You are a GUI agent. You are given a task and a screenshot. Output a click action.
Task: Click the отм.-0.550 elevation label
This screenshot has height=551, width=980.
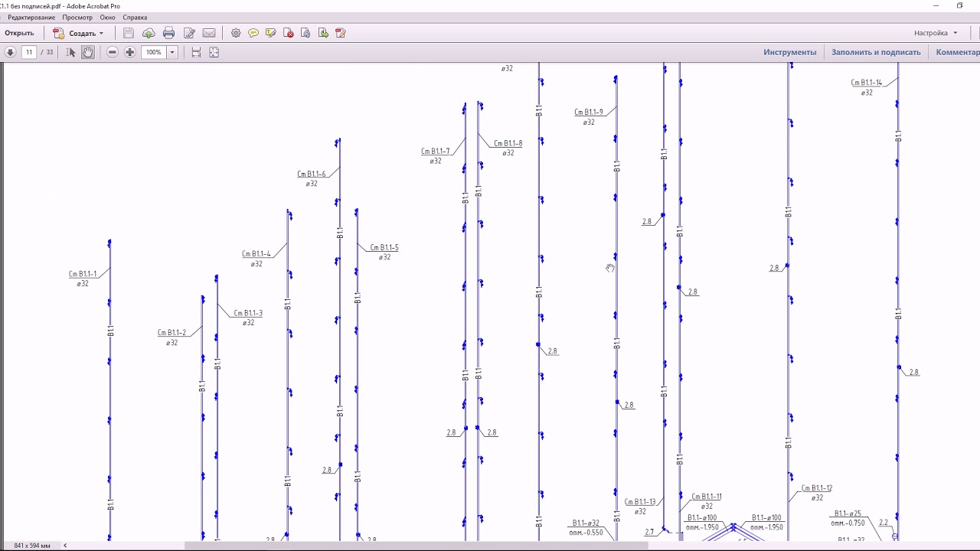[586, 533]
